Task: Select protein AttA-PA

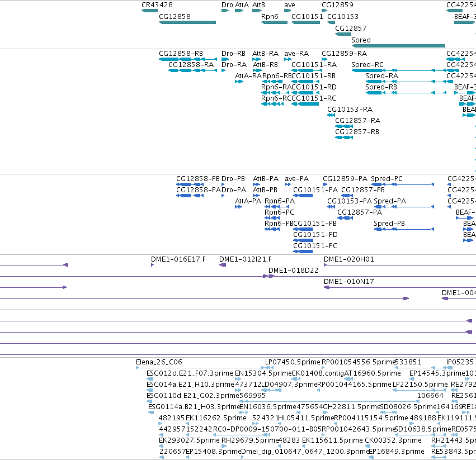Action: (x=248, y=201)
